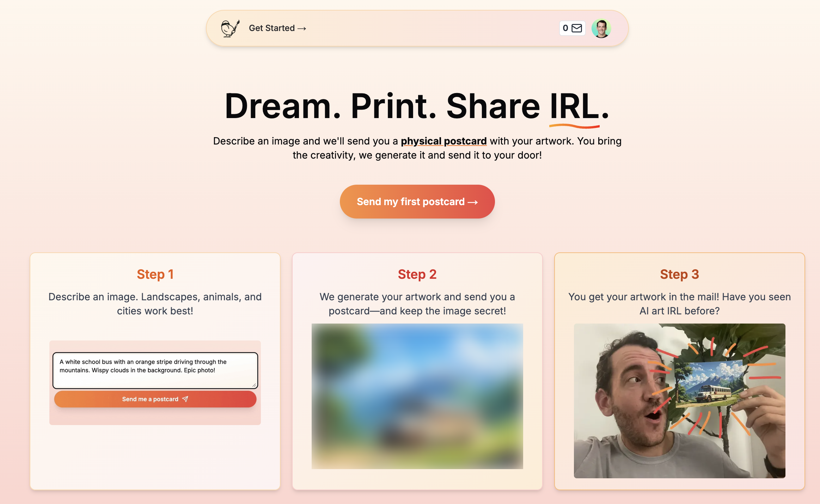Click the Step 3 heading
Viewport: 820px width, 504px height.
point(680,274)
